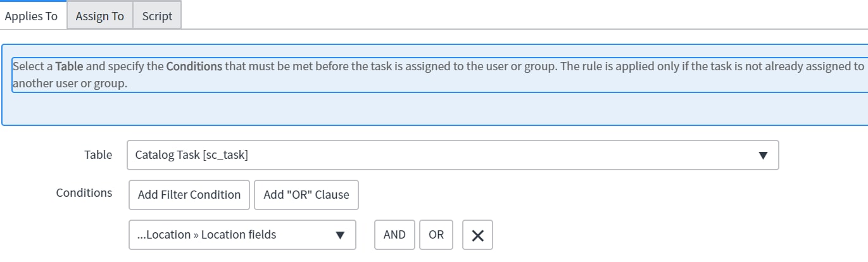The width and height of the screenshot is (868, 262).
Task: Add an AND condition to the row
Action: pos(394,235)
